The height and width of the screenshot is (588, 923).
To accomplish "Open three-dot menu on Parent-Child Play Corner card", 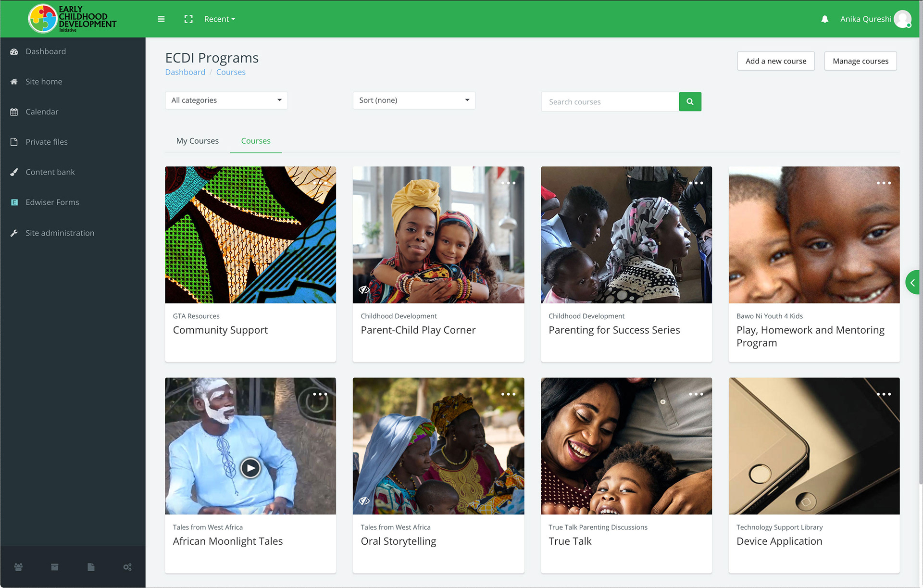I will point(508,183).
